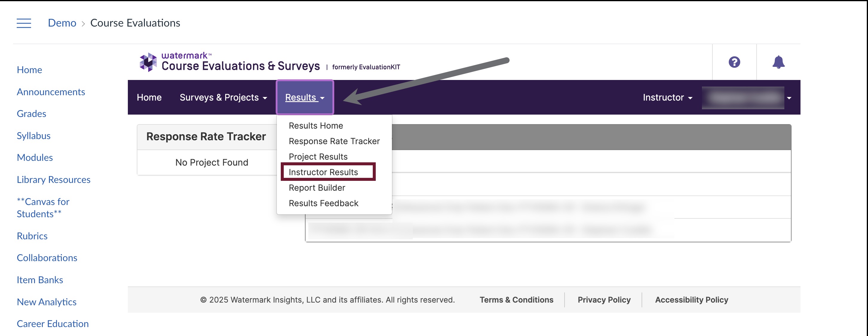
Task: Click Home in purple navigation bar
Action: coord(149,97)
